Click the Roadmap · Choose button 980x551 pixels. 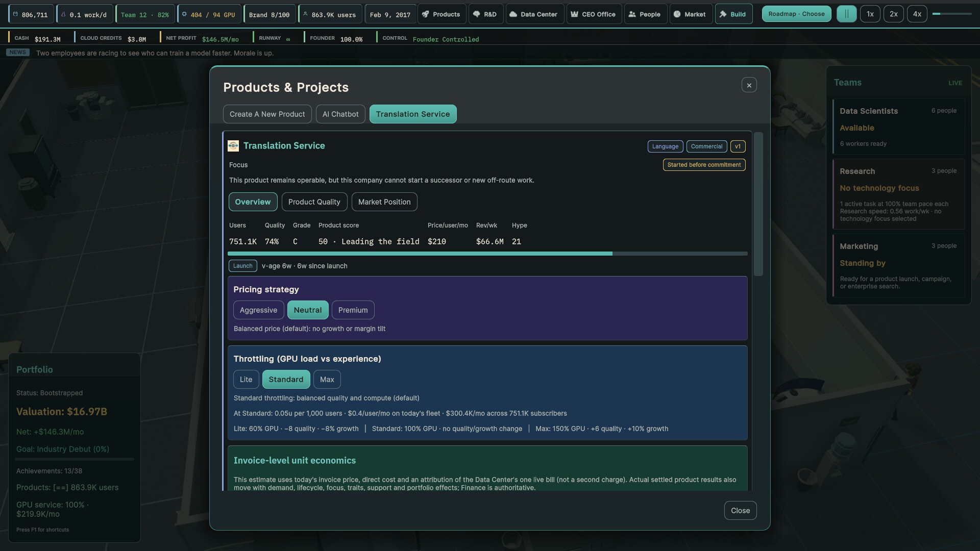pyautogui.click(x=796, y=14)
